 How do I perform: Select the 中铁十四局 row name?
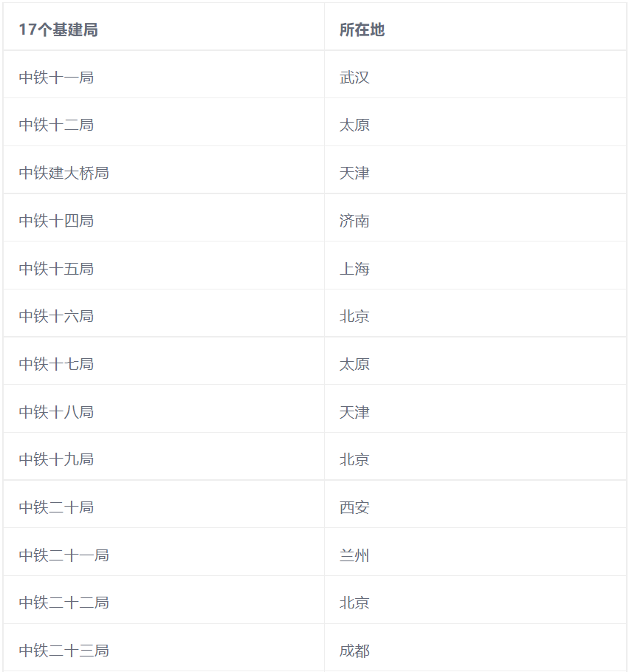tap(56, 221)
